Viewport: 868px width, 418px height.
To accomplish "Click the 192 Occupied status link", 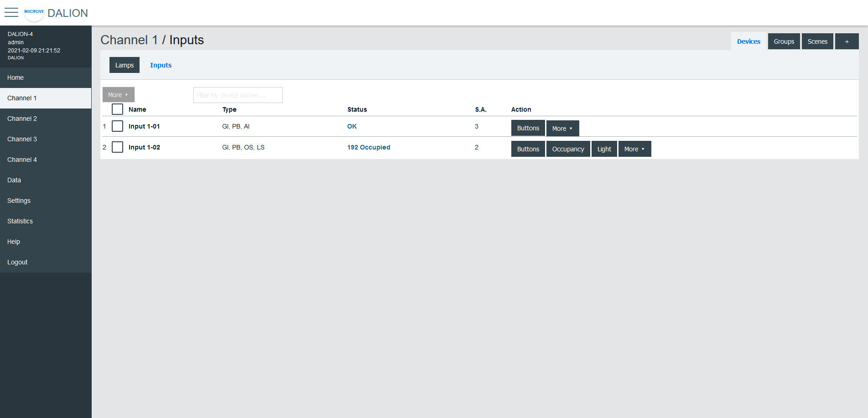I will pos(369,147).
